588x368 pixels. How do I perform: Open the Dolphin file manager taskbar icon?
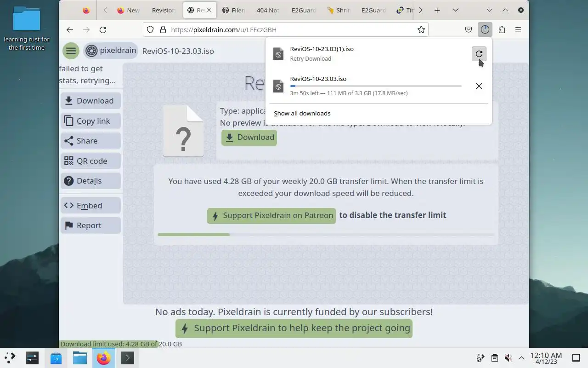coord(80,357)
